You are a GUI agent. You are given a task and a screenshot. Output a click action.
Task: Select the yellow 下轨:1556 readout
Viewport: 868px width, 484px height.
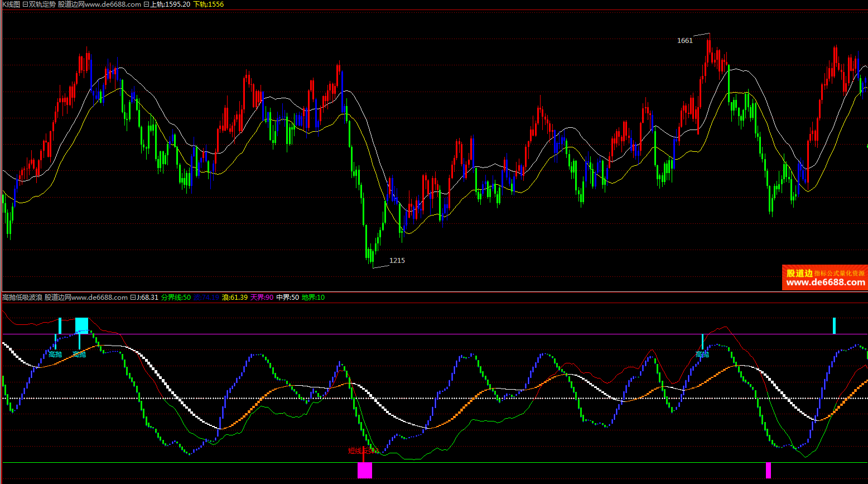coord(208,4)
